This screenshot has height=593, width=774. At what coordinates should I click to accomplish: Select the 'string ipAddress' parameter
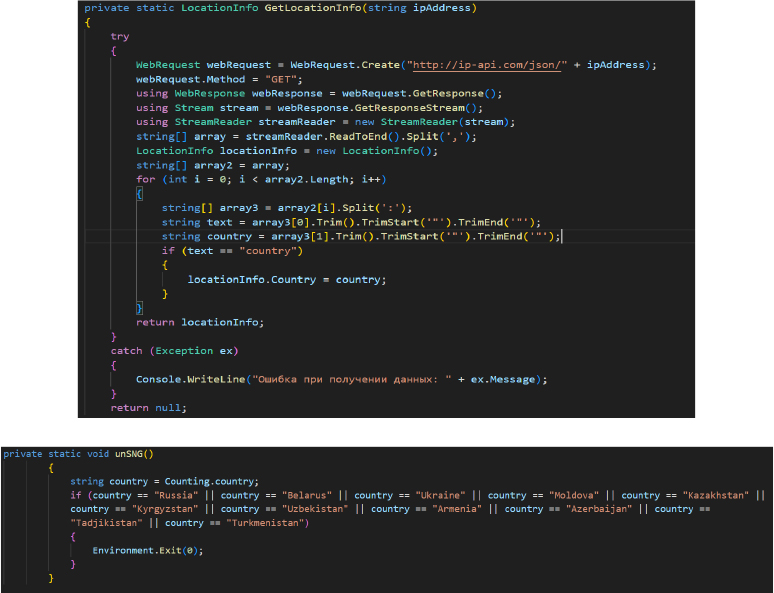[419, 8]
